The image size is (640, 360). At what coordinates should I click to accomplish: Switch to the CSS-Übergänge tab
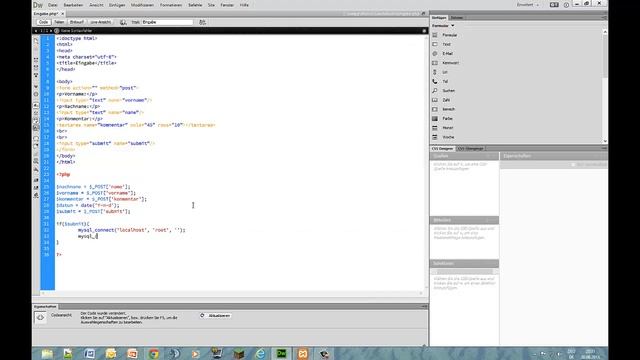[470, 148]
